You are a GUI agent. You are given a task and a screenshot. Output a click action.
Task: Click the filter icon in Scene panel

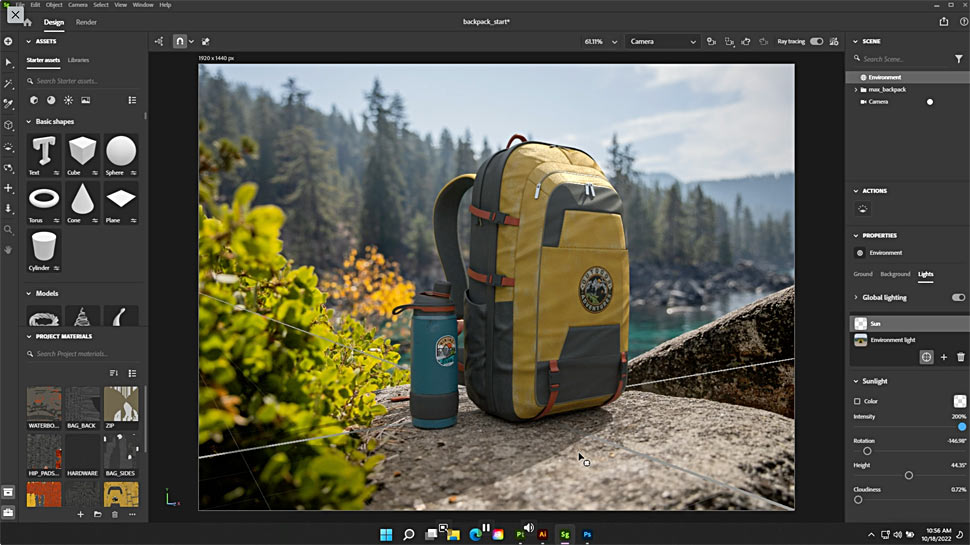point(958,59)
